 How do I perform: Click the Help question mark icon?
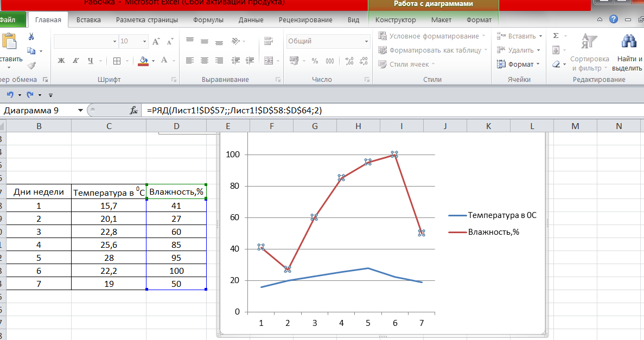(613, 20)
